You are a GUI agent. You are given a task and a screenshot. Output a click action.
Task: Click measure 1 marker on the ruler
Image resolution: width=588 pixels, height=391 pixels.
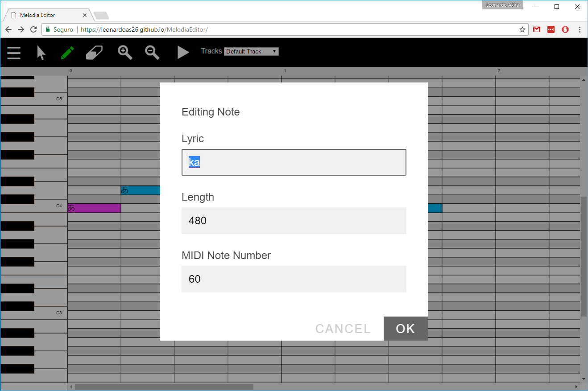coord(285,71)
